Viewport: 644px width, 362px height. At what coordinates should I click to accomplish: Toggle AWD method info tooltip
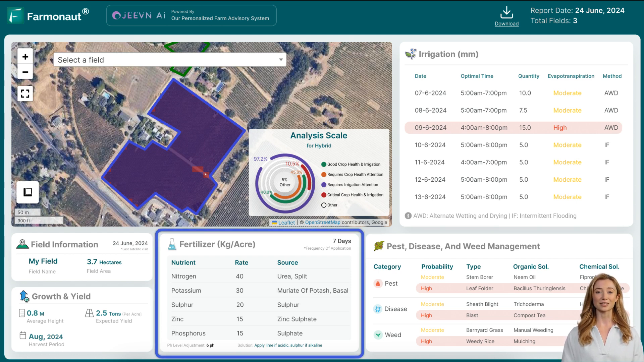[x=408, y=216]
